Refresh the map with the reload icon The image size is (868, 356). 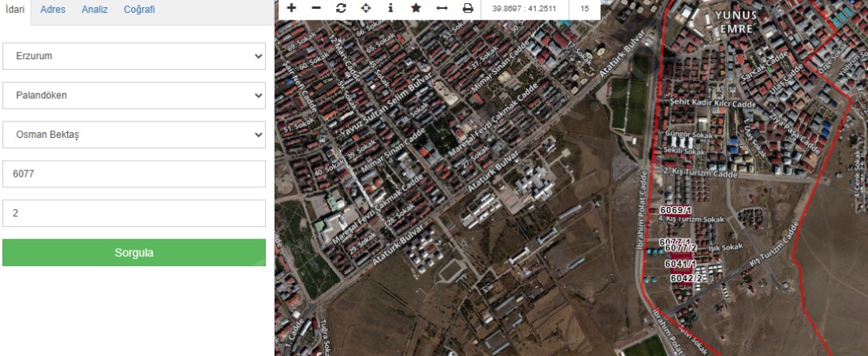[340, 8]
